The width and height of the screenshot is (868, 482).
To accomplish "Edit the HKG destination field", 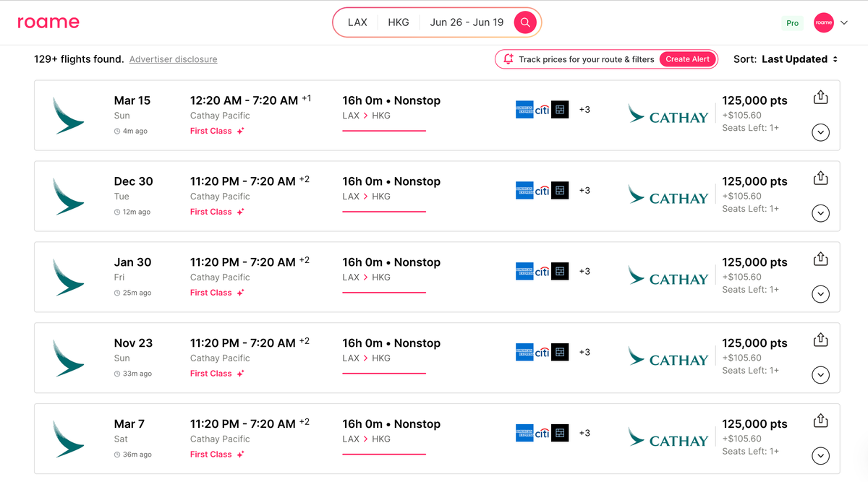I will (399, 22).
